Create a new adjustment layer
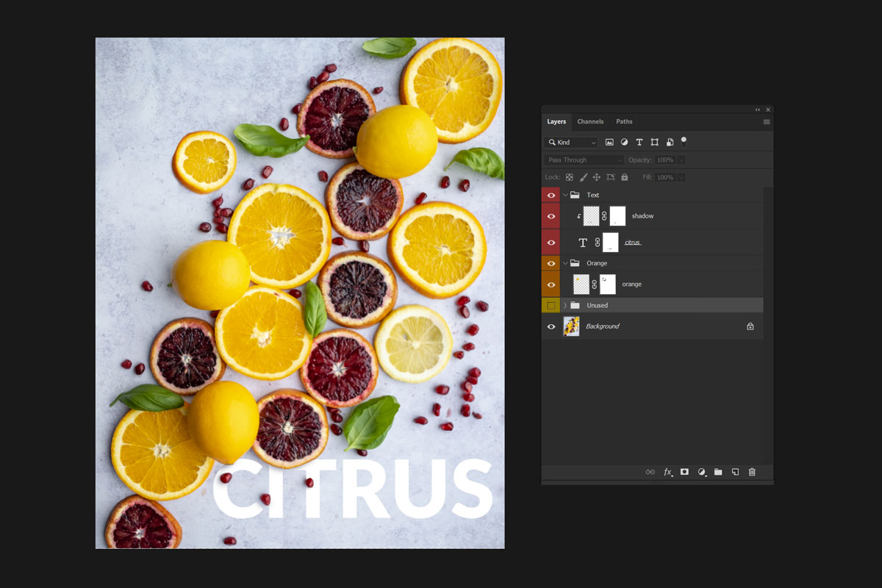Viewport: 882px width, 588px height. tap(700, 472)
